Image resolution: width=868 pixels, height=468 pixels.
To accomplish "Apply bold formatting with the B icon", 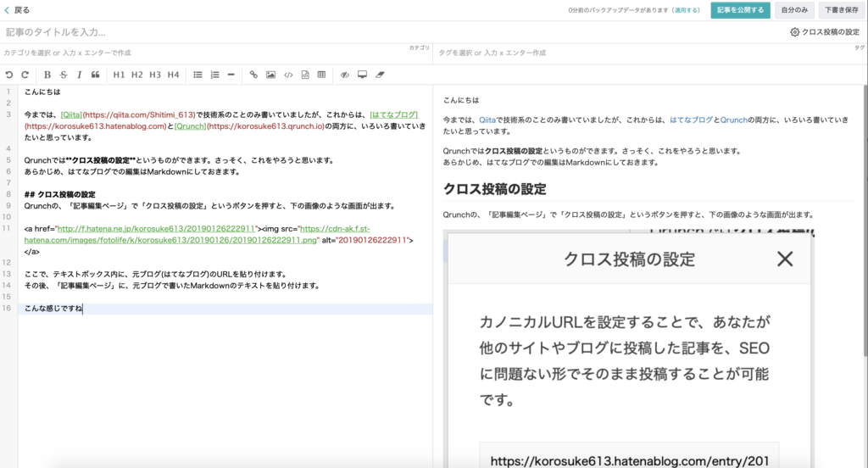I will coord(47,75).
